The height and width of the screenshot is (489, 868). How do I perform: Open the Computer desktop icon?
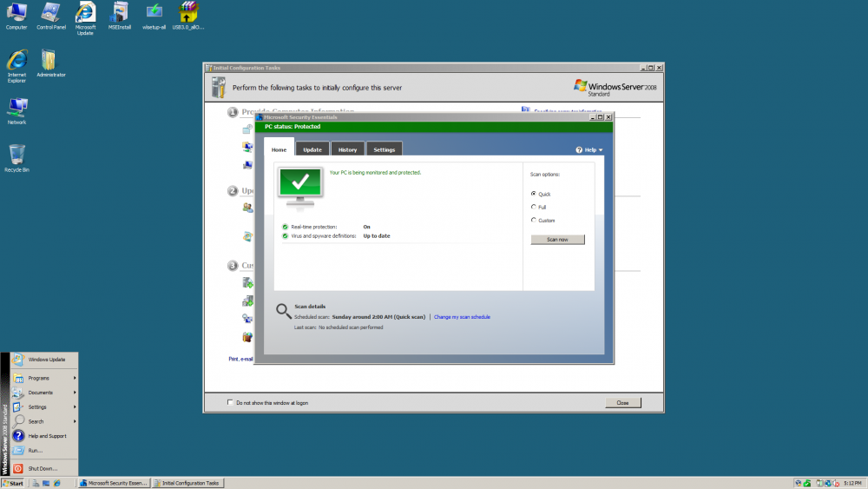coord(16,17)
